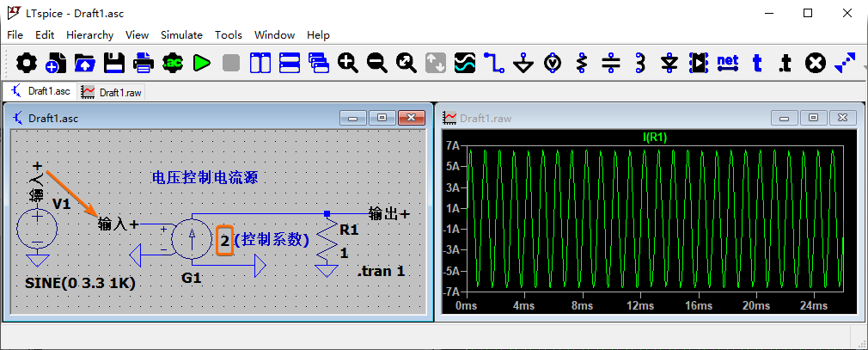
Task: Select the V1 voltage source symbol
Action: coord(37,229)
